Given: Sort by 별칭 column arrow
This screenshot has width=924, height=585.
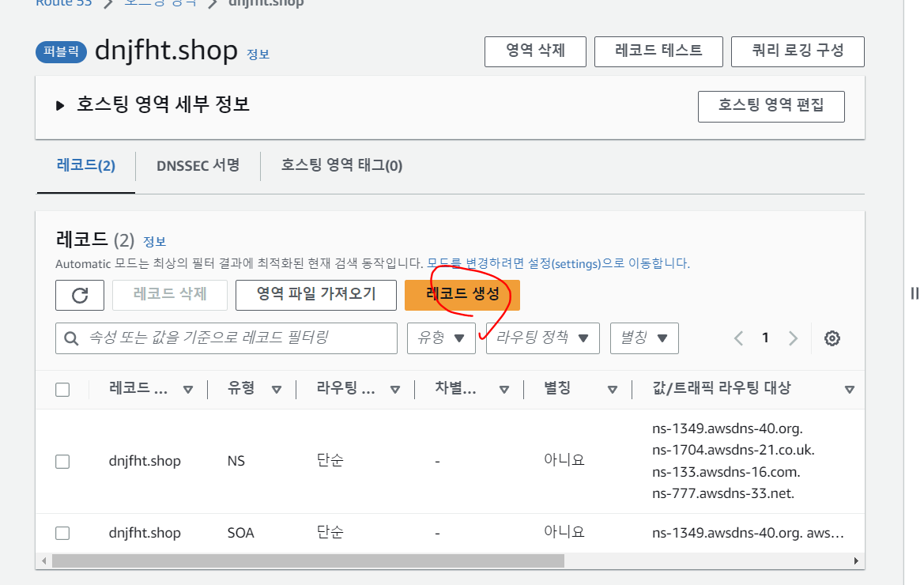Looking at the screenshot, I should [x=613, y=390].
